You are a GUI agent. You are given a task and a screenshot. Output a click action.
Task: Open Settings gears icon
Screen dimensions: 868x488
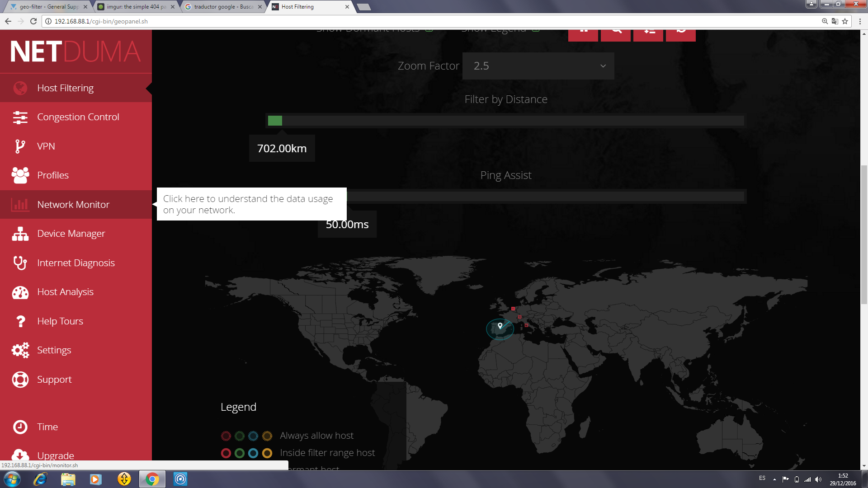tap(20, 350)
